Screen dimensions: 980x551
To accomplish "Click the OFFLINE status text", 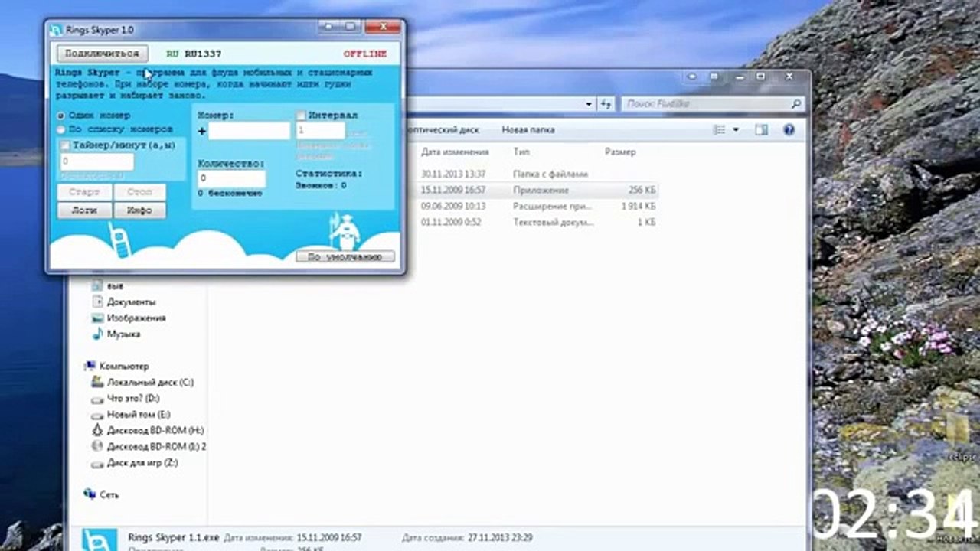I will pos(365,54).
